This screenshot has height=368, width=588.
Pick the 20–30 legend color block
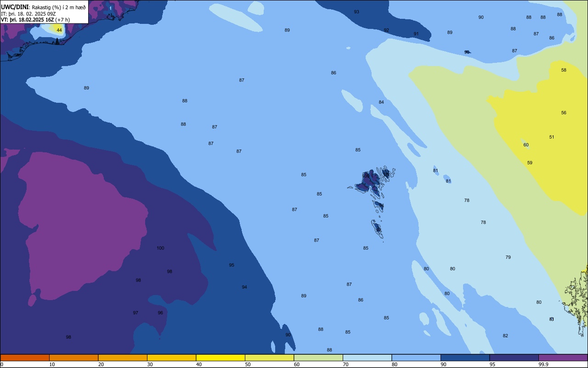(123, 357)
